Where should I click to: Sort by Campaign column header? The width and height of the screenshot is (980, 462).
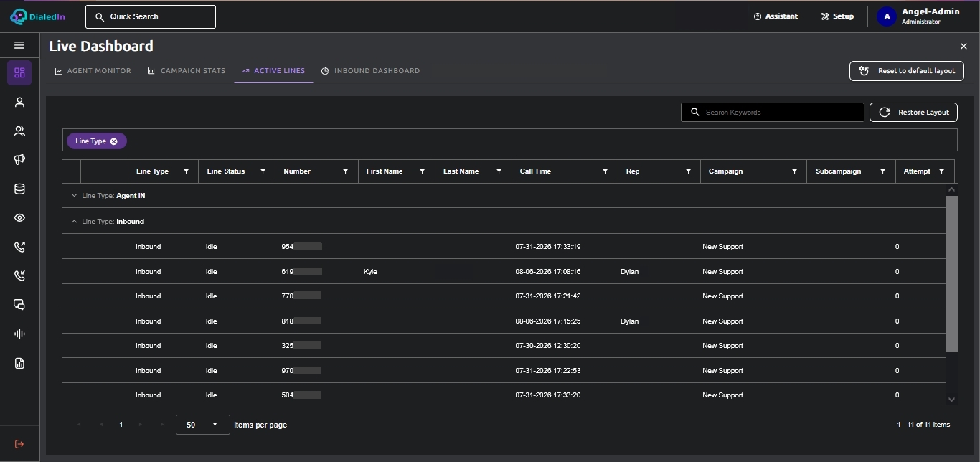pyautogui.click(x=725, y=171)
